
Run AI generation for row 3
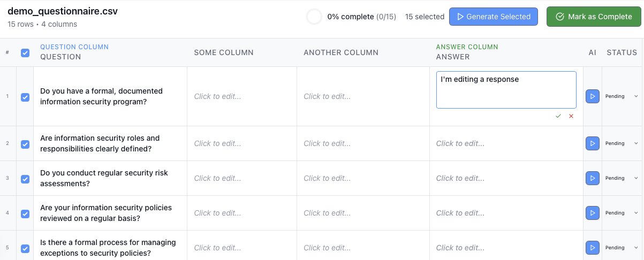pyautogui.click(x=592, y=178)
